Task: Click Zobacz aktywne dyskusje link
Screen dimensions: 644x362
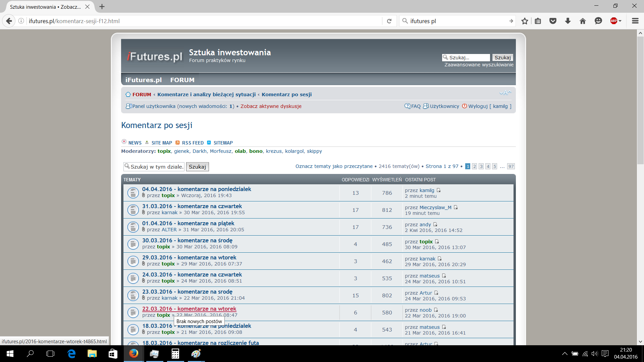Action: click(271, 106)
